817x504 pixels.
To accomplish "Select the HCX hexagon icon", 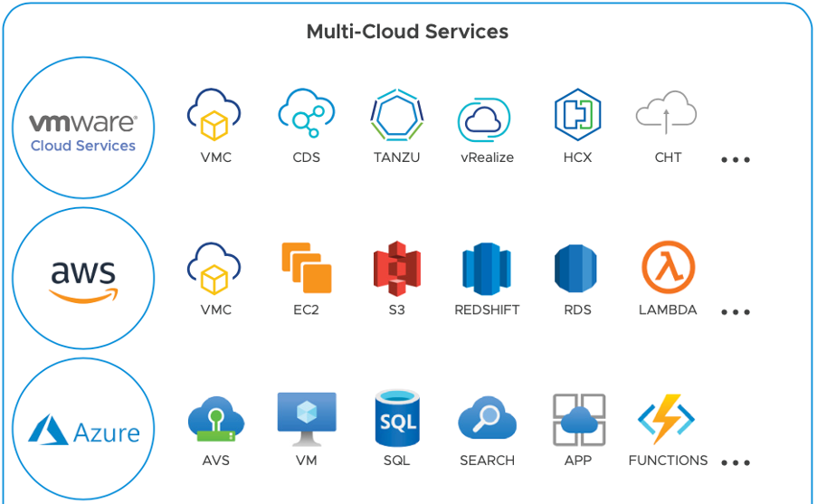I will [x=578, y=115].
